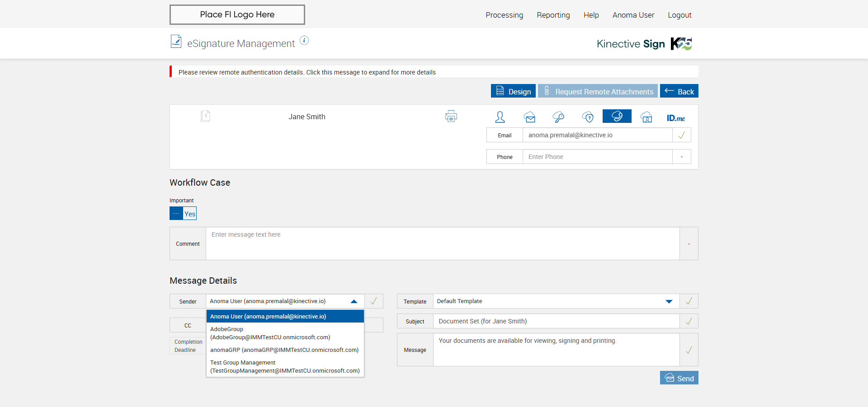Open the Processing menu

tap(504, 15)
